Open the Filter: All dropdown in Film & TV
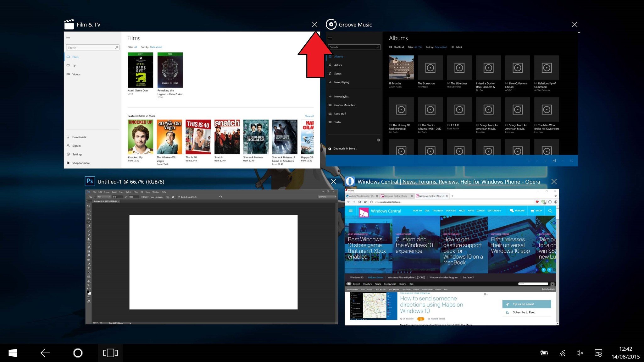 (x=136, y=47)
